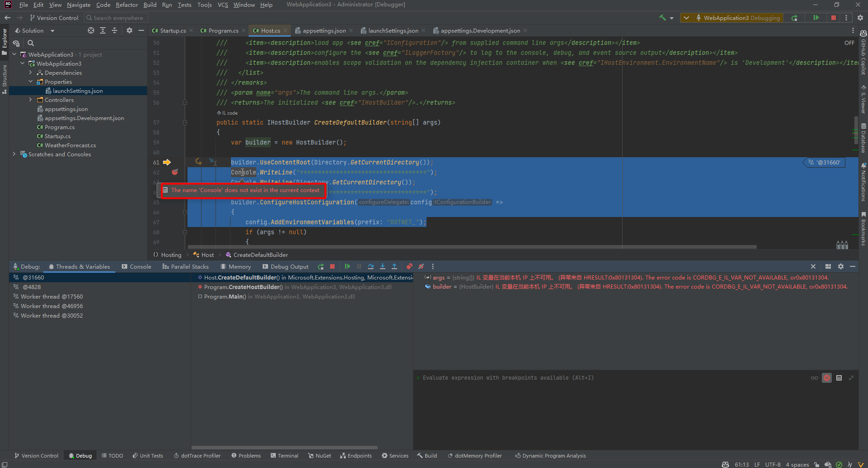Toggle the breakpoint on line 62
Screen dimensions: 868x468
coord(175,172)
